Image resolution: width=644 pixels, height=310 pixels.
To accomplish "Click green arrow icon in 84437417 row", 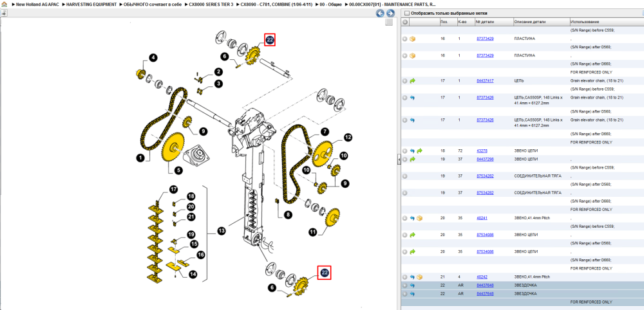I will (x=413, y=81).
